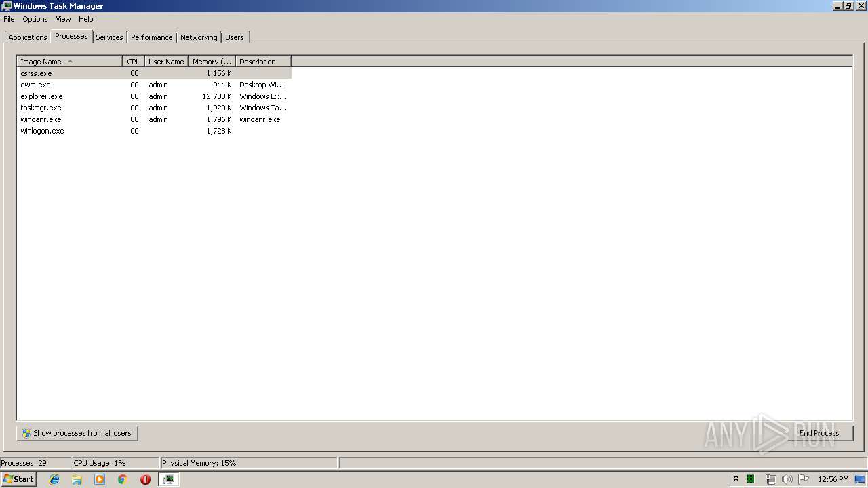The image size is (868, 488).
Task: Select the explorer.exe process row
Action: 155,96
